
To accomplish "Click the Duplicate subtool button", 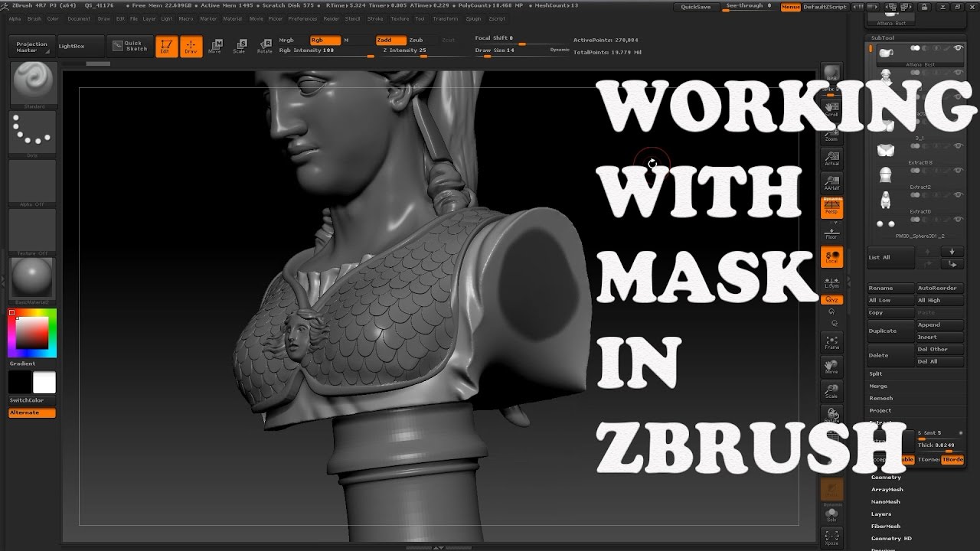I will [891, 331].
